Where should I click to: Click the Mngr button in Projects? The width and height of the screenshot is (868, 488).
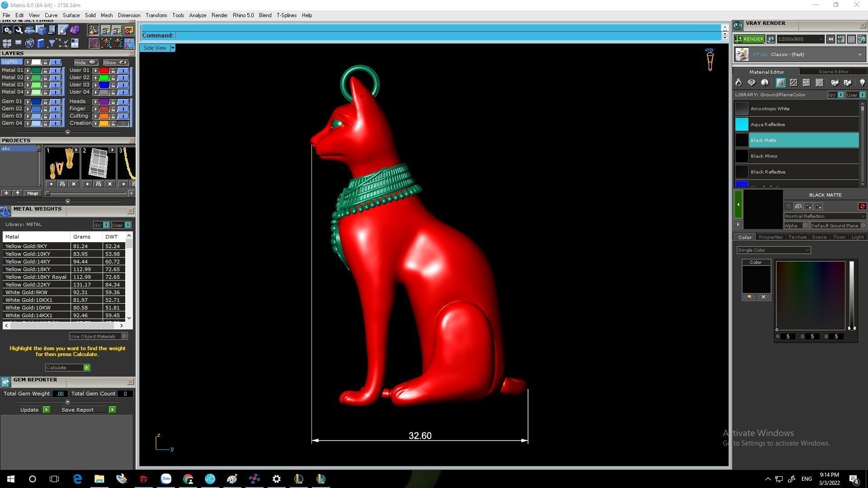pos(33,193)
